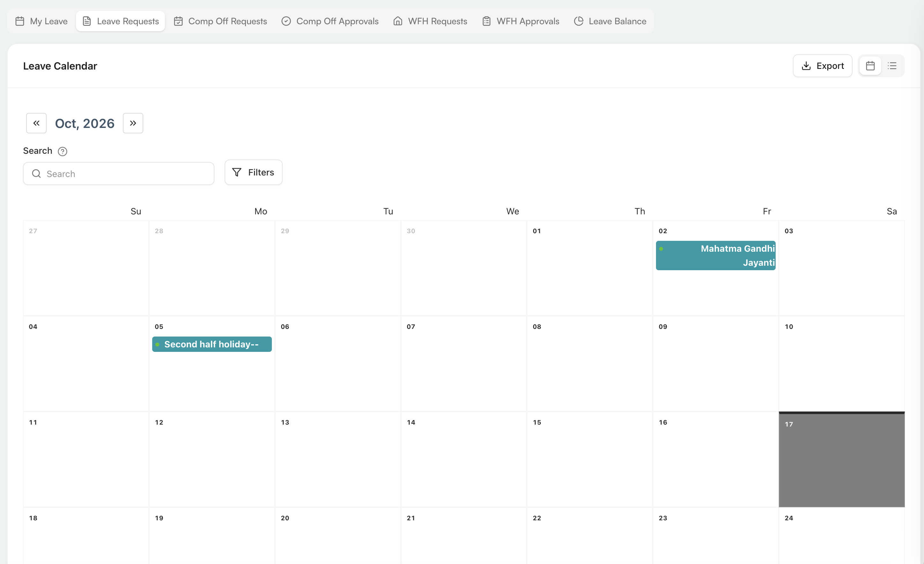Export the leave calendar
Viewport: 924px width, 564px height.
pyautogui.click(x=822, y=66)
